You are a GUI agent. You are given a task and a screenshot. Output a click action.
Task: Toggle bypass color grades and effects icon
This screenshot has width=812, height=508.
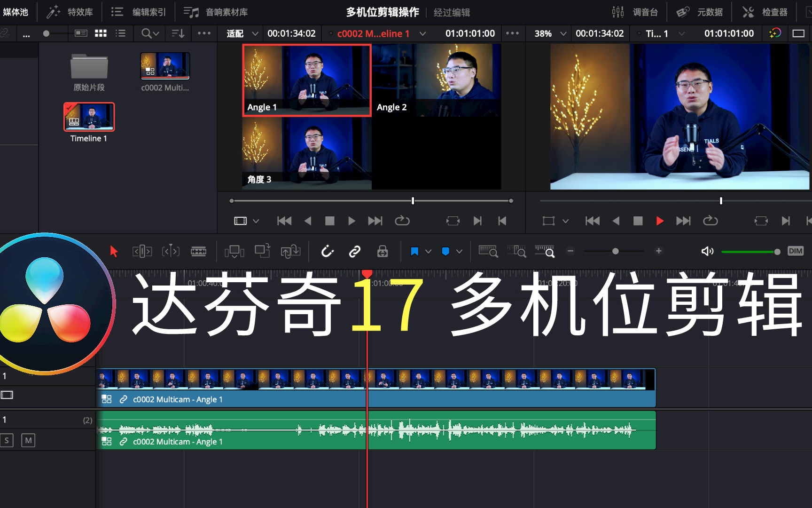[x=775, y=33]
